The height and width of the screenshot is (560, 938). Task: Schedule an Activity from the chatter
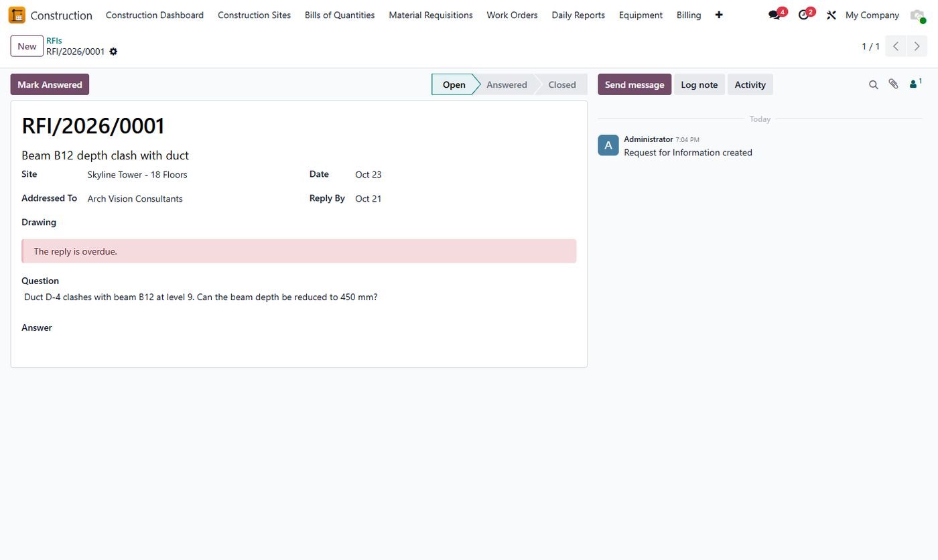[750, 84]
